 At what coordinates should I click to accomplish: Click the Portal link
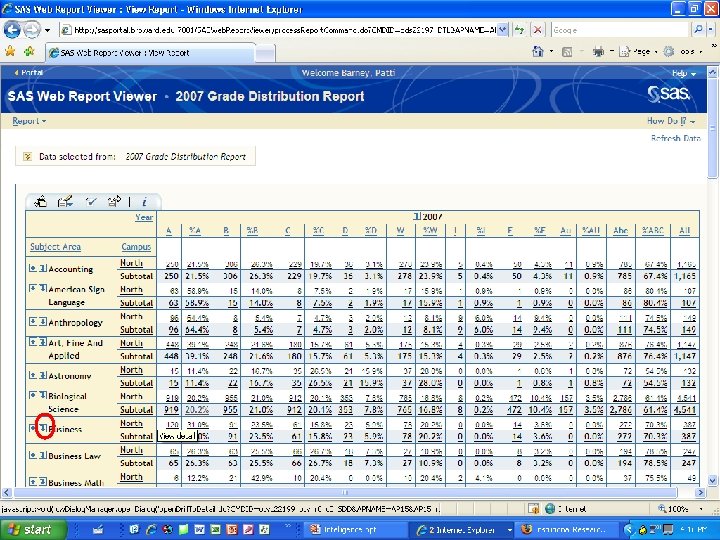click(x=29, y=73)
